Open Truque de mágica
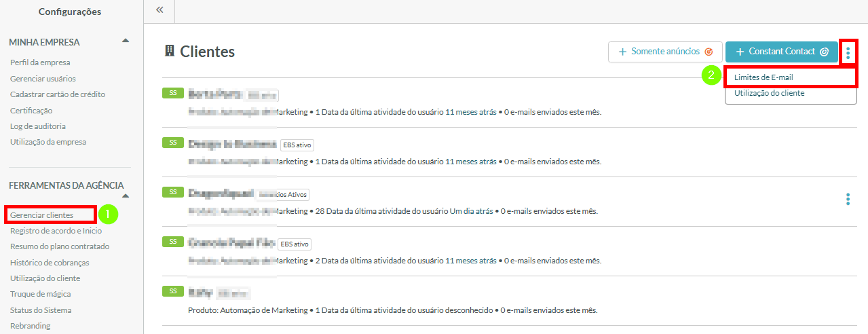This screenshot has height=334, width=868. (40, 294)
